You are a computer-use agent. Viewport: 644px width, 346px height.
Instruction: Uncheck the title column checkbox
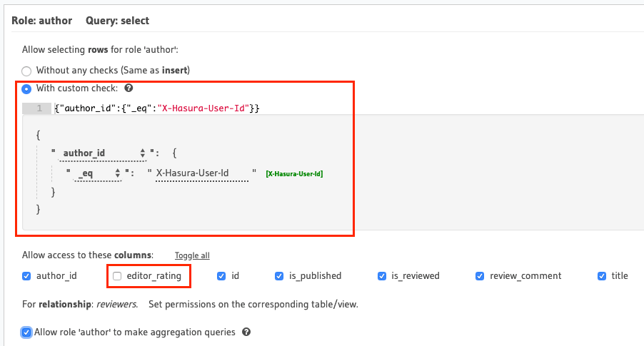pyautogui.click(x=601, y=276)
